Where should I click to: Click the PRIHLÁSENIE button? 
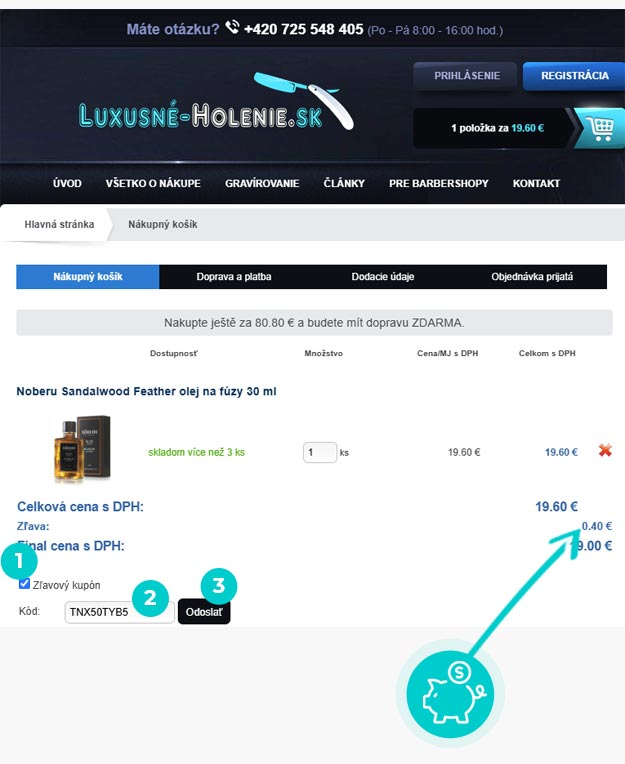click(467, 76)
